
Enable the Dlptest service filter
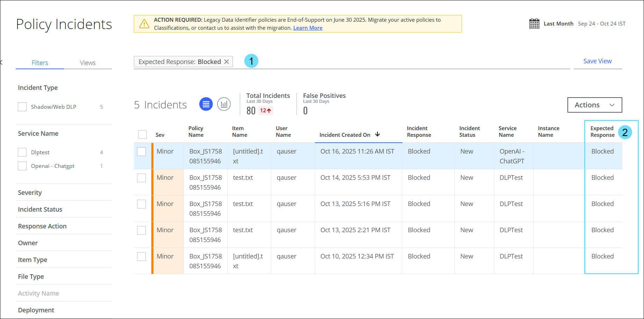pyautogui.click(x=22, y=152)
